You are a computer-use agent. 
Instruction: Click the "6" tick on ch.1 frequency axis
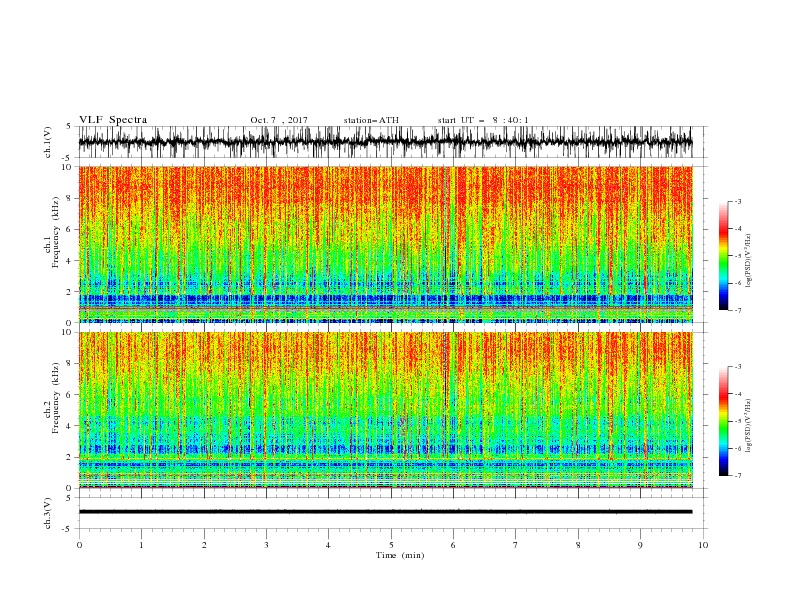click(70, 229)
